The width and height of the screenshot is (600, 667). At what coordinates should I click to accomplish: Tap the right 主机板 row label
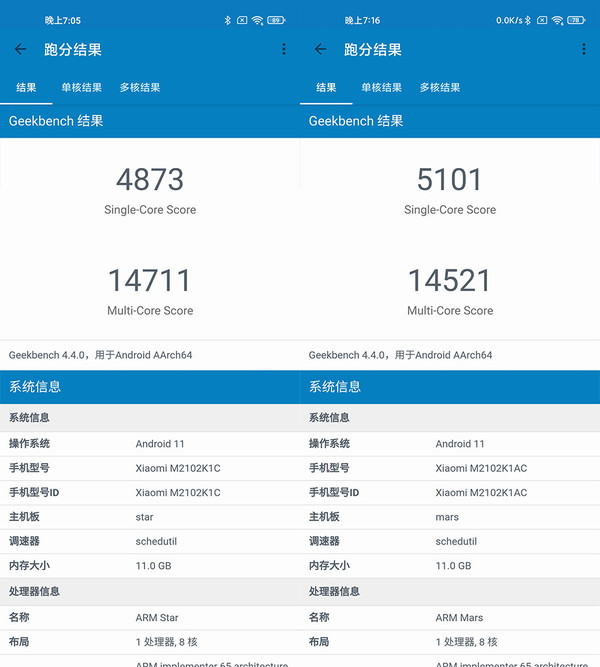[324, 517]
